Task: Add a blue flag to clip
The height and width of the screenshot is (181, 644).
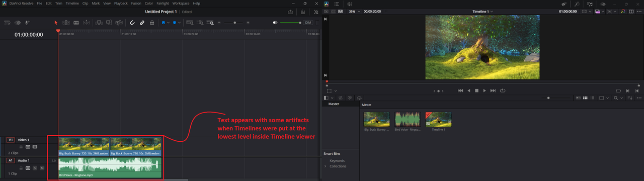Action: click(164, 23)
